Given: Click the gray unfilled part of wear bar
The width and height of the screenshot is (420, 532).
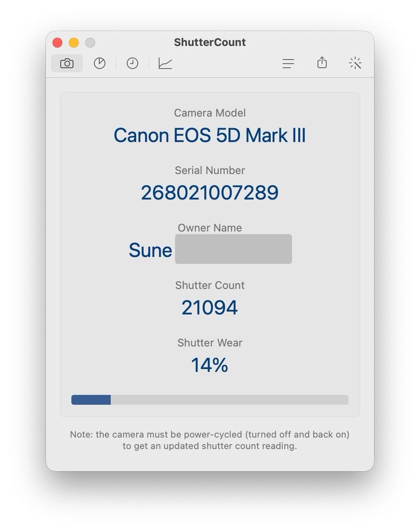Looking at the screenshot, I should 230,400.
